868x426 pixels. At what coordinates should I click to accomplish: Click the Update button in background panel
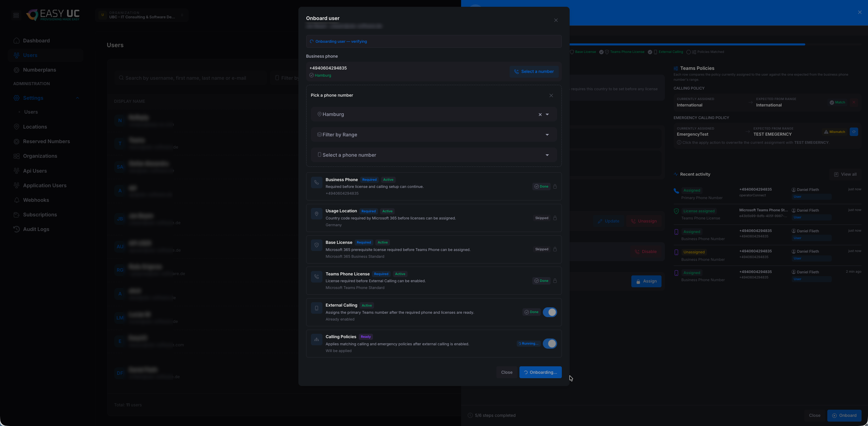[x=609, y=221]
